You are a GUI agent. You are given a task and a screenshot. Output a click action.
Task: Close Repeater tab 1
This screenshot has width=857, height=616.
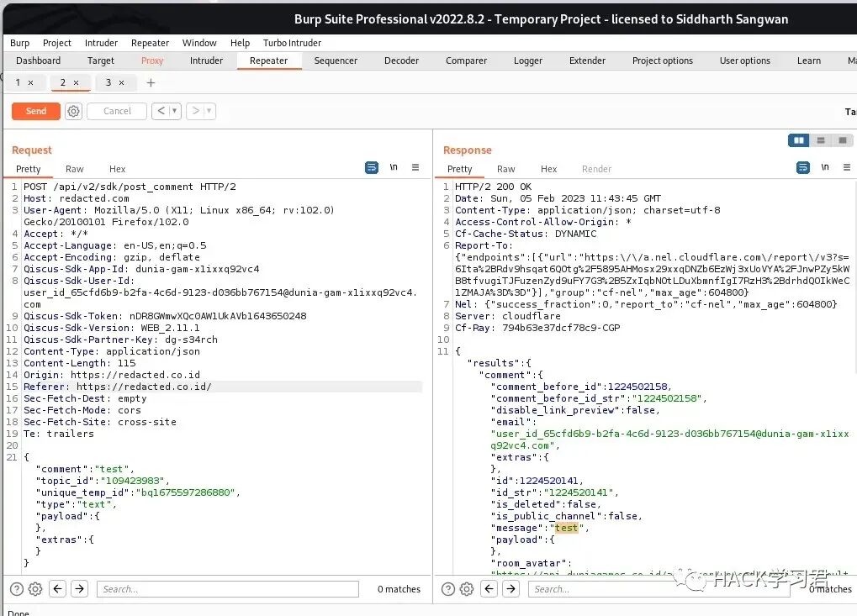pos(30,82)
